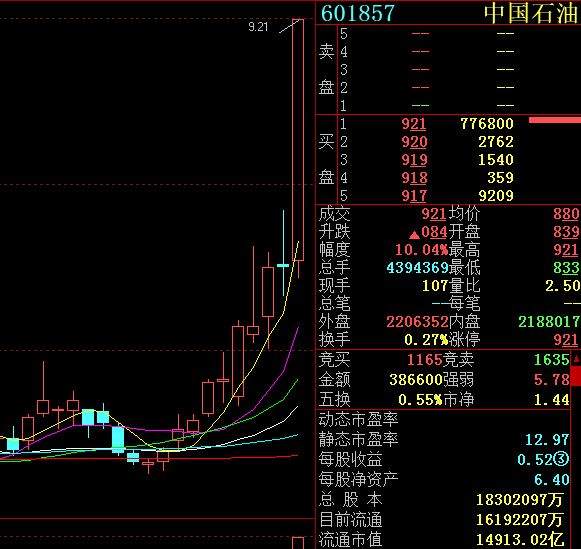The height and width of the screenshot is (549, 581).
Task: Click the 涨停 limit-up price 921
Action: point(566,340)
